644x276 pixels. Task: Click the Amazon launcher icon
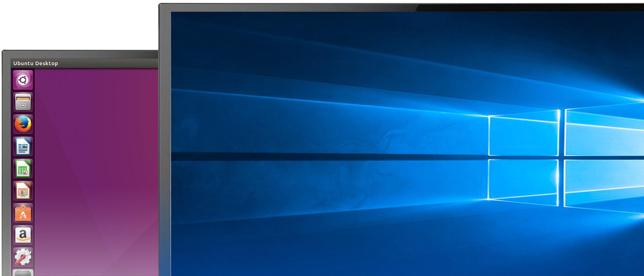(23, 235)
